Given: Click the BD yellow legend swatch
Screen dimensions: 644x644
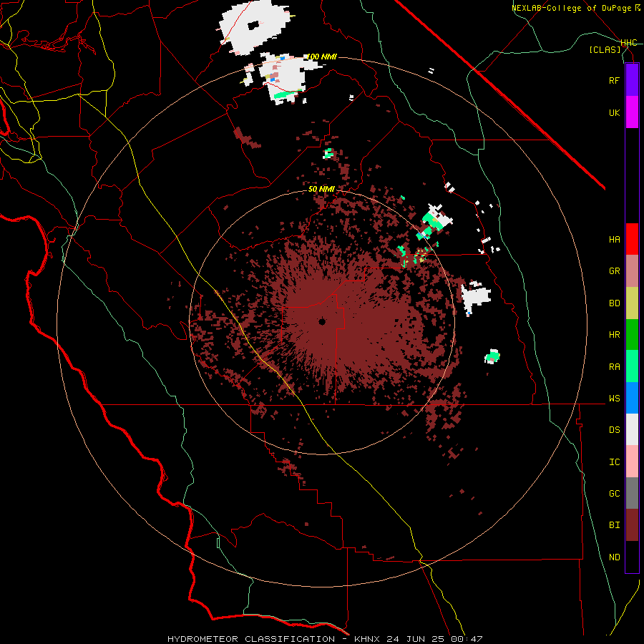Looking at the screenshot, I should click(x=632, y=303).
